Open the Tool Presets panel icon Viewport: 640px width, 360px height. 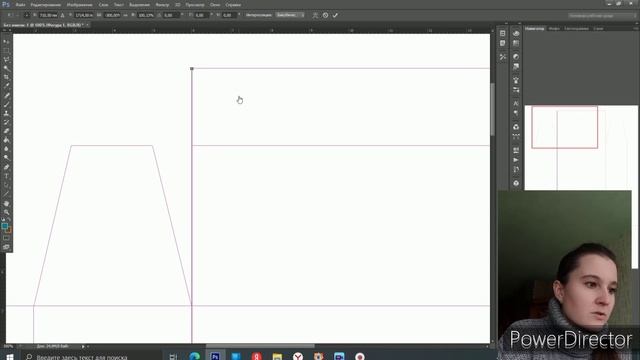(502, 57)
